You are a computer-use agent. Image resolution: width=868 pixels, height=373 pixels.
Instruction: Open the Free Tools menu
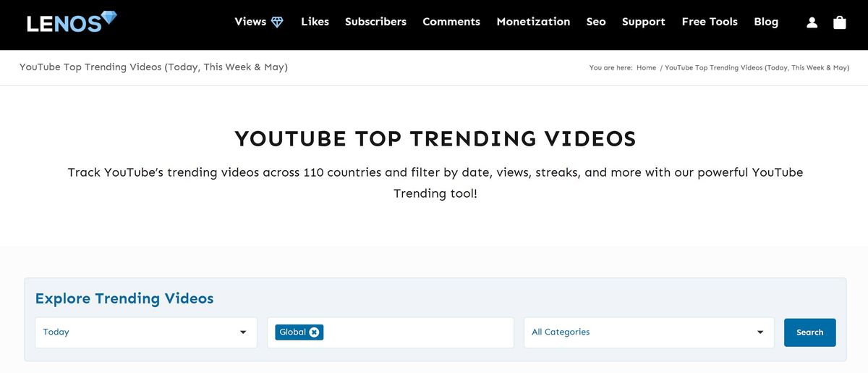[710, 22]
